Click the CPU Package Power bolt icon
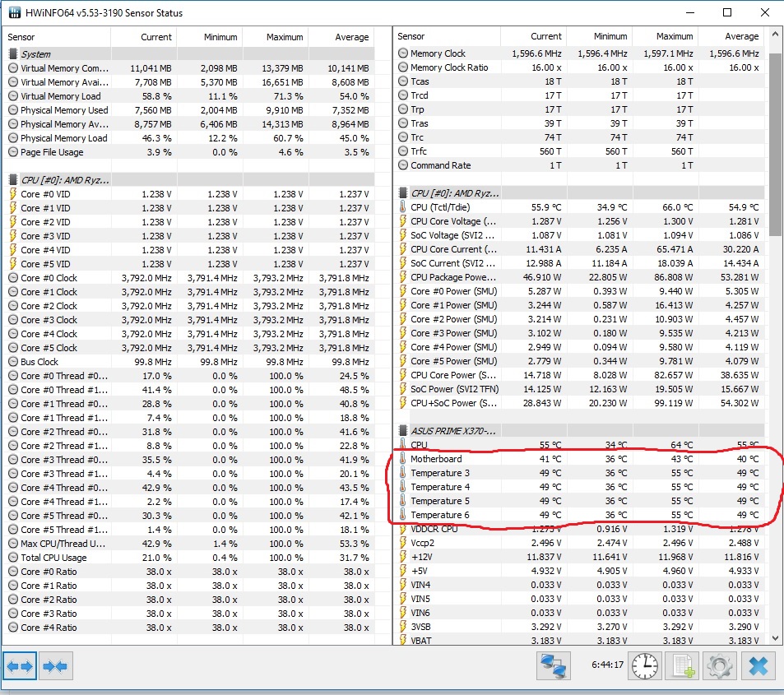Screen dimensions: 784x695 point(403,277)
